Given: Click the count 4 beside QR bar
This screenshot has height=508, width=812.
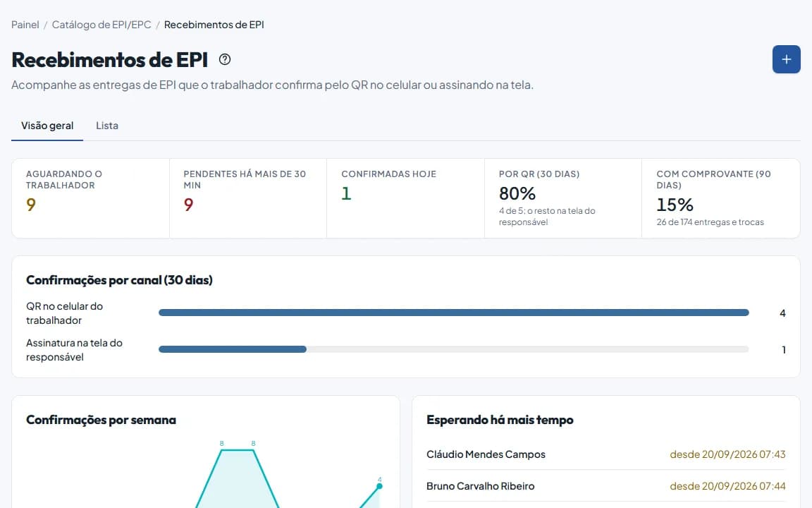Looking at the screenshot, I should point(782,313).
